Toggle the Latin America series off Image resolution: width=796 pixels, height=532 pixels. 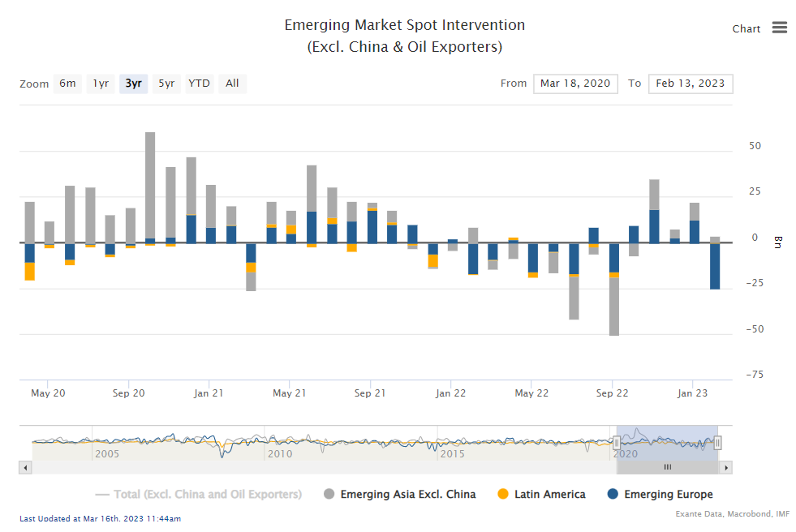pos(549,494)
